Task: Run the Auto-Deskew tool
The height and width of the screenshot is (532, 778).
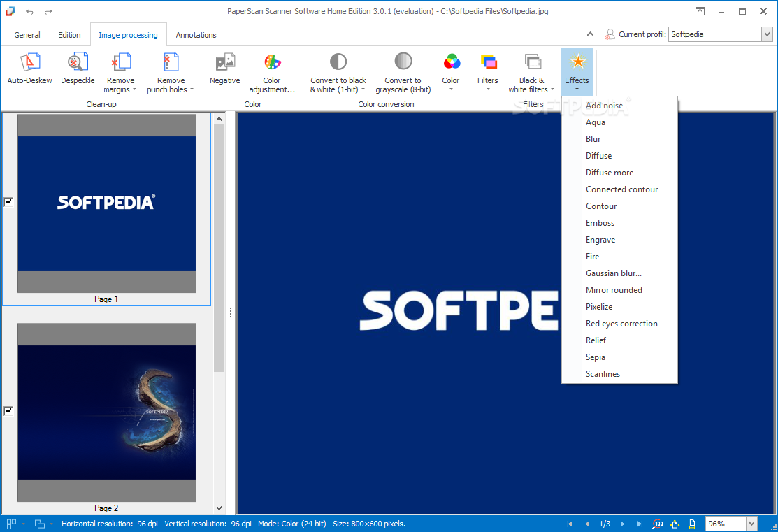Action: [x=29, y=69]
